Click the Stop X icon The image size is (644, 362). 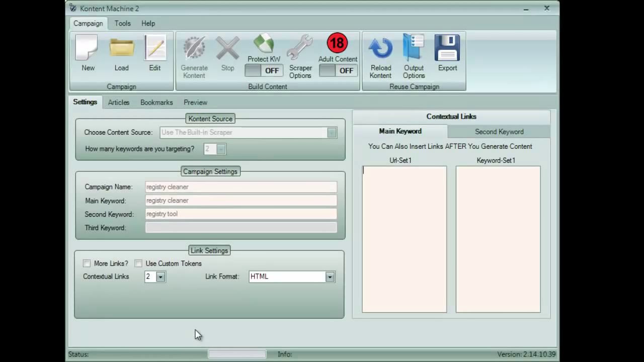point(228,48)
